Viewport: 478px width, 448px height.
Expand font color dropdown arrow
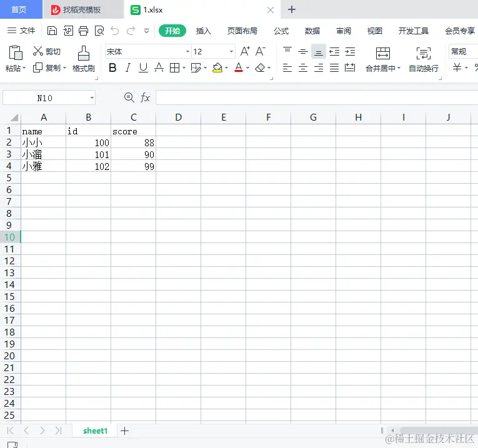coord(248,68)
